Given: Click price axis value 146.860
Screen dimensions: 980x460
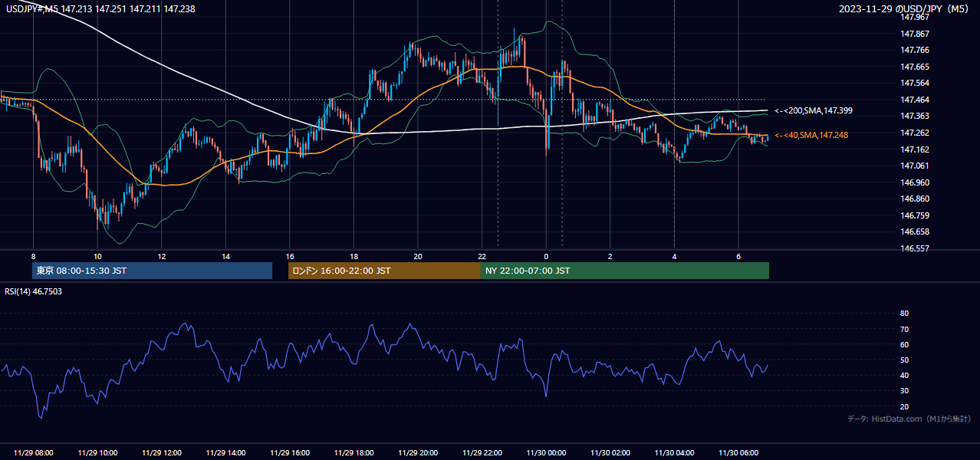Looking at the screenshot, I should 916,199.
